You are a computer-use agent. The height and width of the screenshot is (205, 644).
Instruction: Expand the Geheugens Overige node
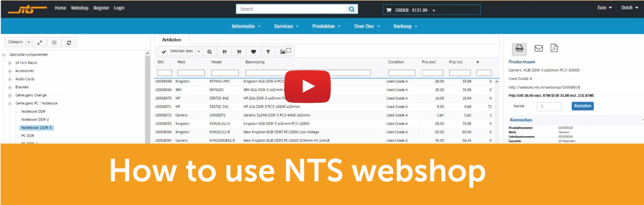[10, 95]
